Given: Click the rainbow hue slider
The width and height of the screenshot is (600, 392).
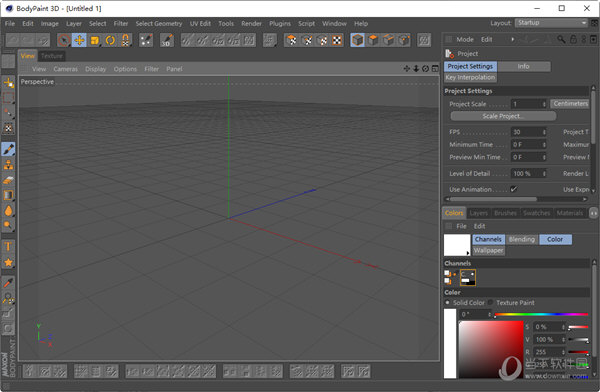Looking at the screenshot, I should click(541, 314).
